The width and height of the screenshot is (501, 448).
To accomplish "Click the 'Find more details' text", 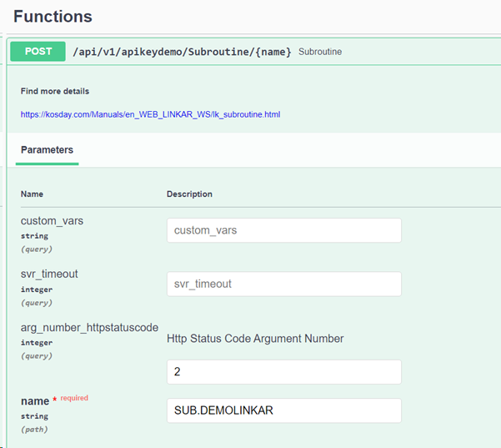I will pos(55,91).
